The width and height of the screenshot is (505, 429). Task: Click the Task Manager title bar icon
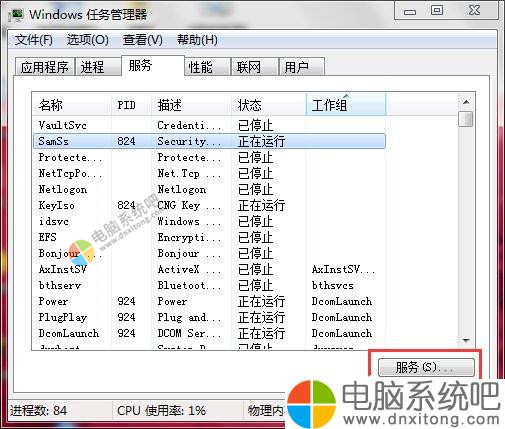click(x=16, y=15)
